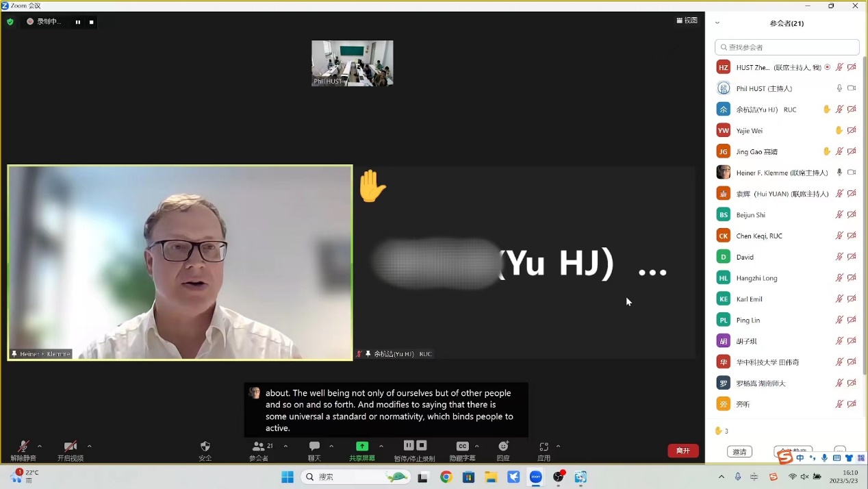
Task: Click the green encryption shield icon
Action: tap(10, 22)
